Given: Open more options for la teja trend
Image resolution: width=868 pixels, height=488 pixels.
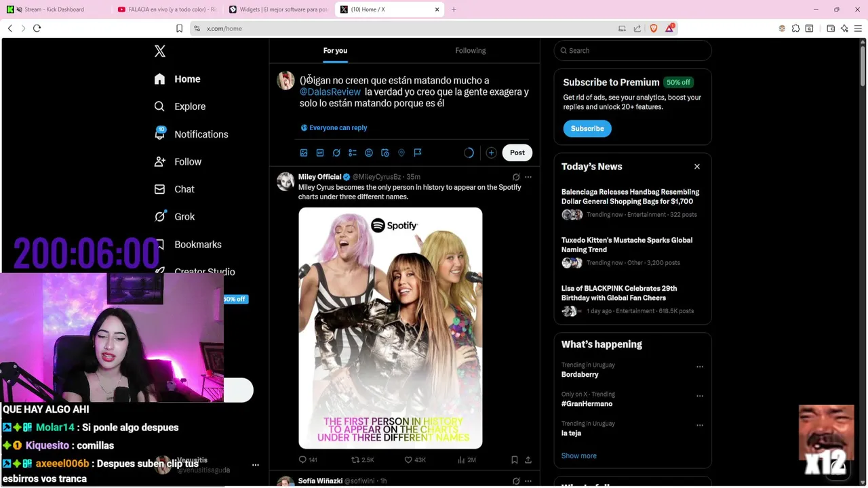Looking at the screenshot, I should coord(700,425).
